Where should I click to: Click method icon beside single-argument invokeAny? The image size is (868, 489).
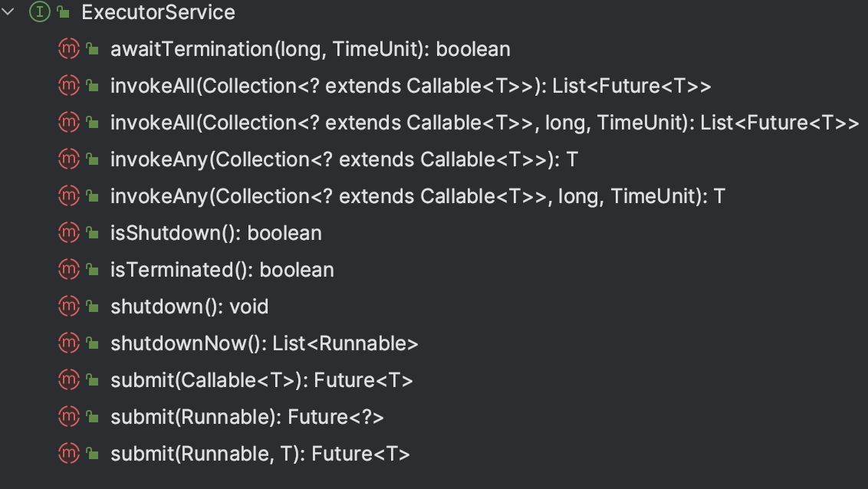(x=69, y=159)
